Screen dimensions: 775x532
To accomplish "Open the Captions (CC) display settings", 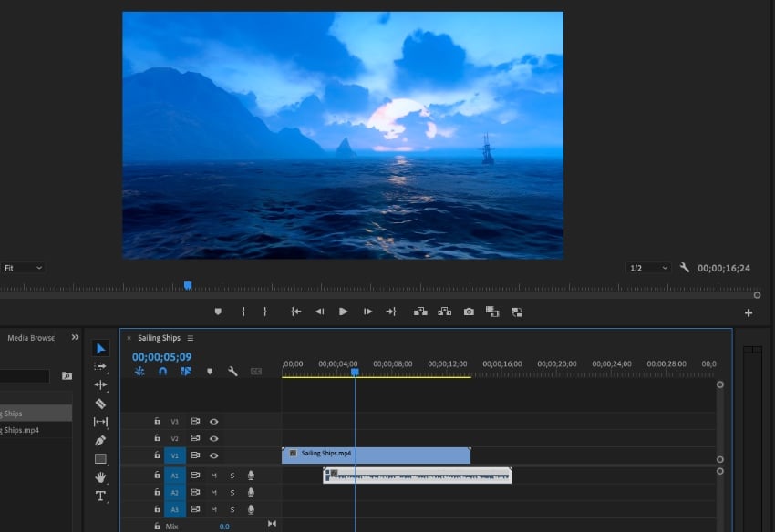I will point(255,372).
